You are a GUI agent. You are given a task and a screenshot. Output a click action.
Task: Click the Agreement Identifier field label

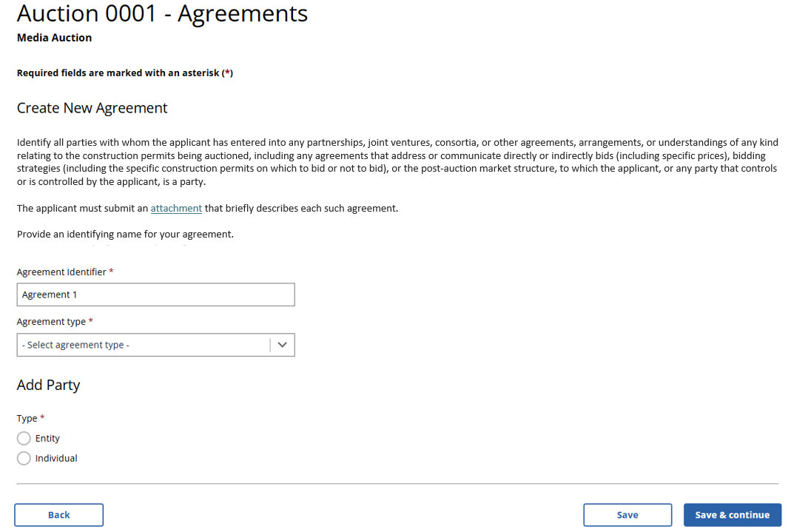[61, 272]
